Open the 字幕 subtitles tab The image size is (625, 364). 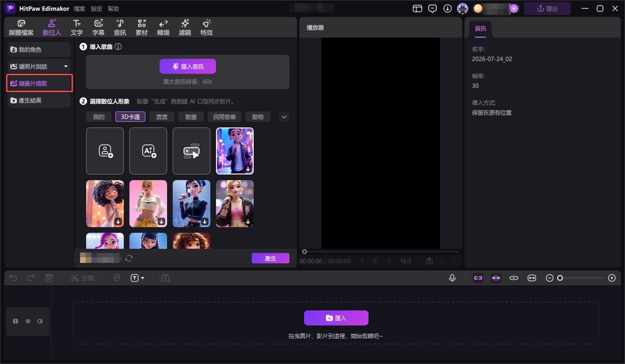[98, 28]
